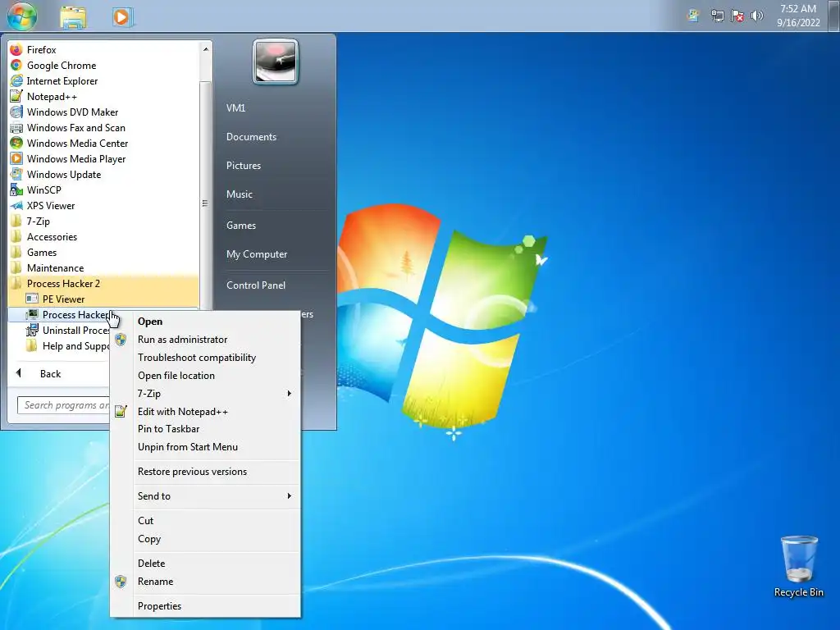Open the Recycle Bin on the desktop
Screen dimensions: 840x630
click(x=799, y=566)
